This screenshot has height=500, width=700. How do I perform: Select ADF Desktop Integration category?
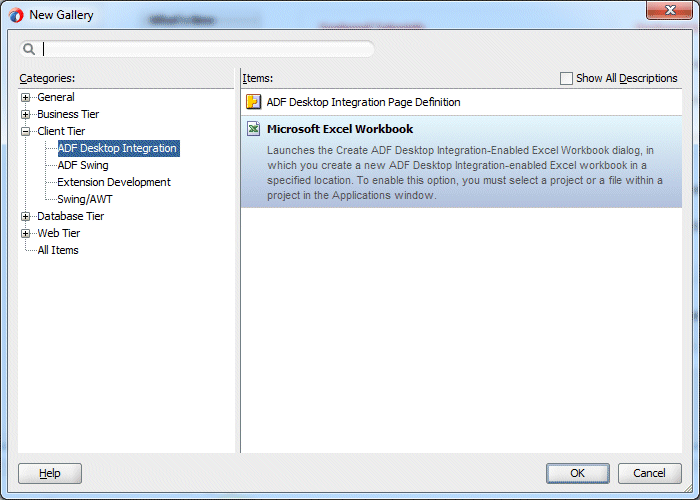(x=118, y=148)
